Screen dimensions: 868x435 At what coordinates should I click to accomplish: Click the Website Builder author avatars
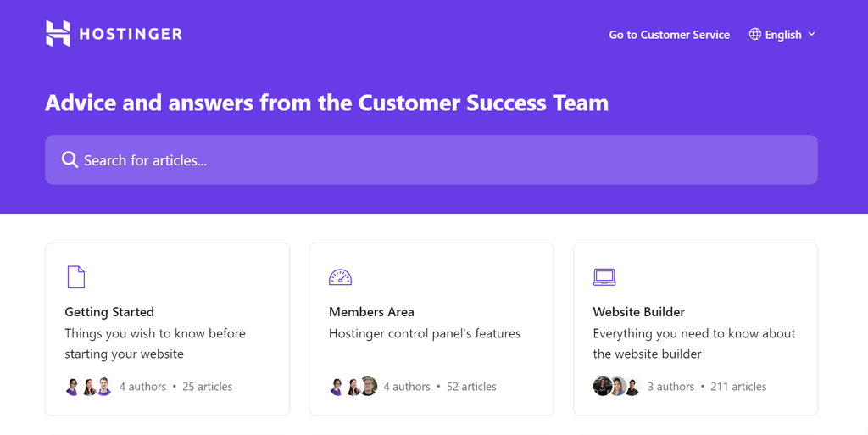[616, 387]
